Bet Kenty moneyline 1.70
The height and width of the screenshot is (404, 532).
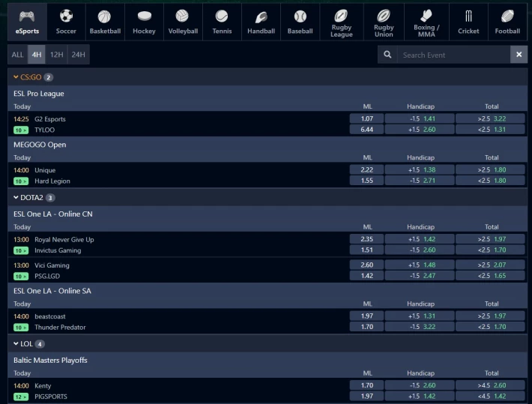point(366,385)
